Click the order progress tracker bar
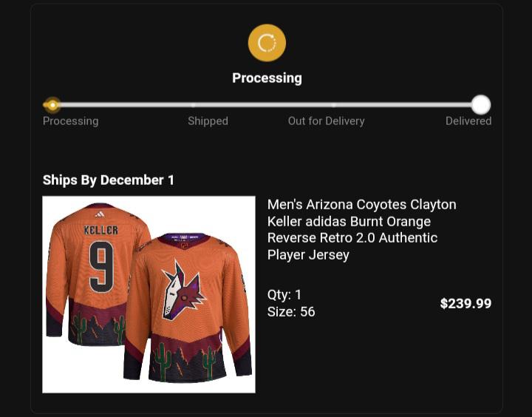Screen dimensions: 532x417 pyautogui.click(x=267, y=105)
